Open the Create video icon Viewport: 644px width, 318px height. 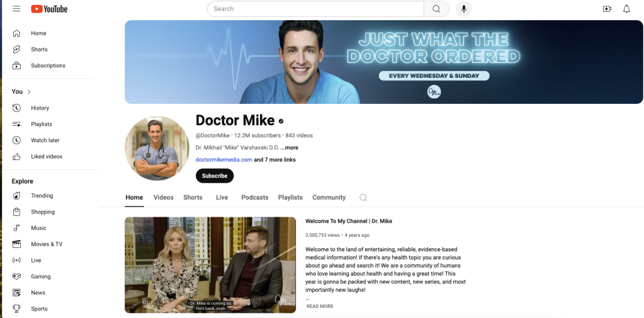pos(607,9)
